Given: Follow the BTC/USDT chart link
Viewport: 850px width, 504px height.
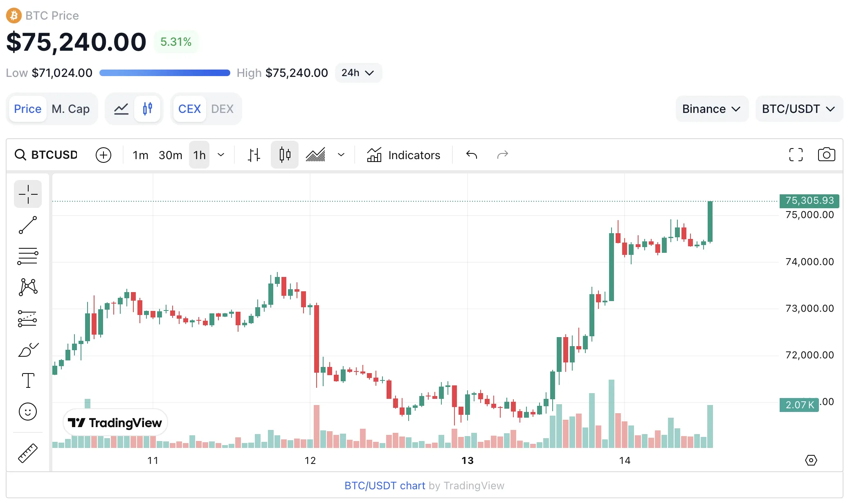Looking at the screenshot, I should pyautogui.click(x=385, y=486).
